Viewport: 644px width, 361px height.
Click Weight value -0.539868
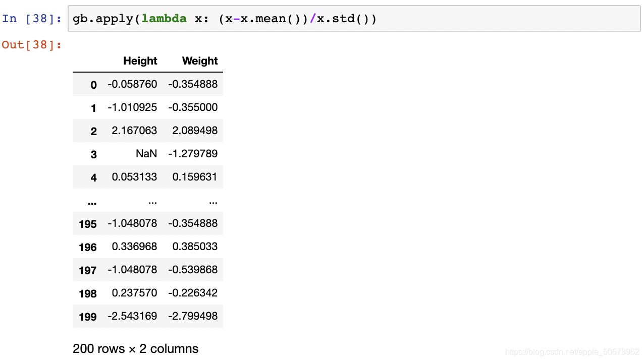click(x=193, y=270)
